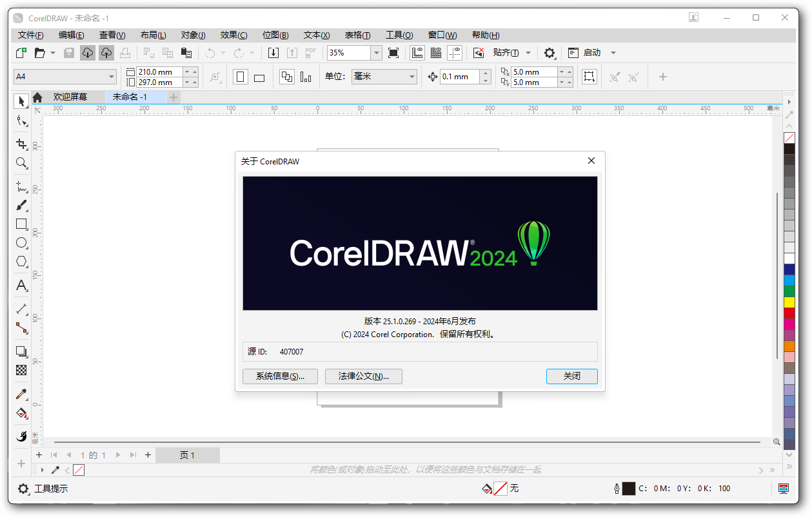The width and height of the screenshot is (812, 517).
Task: Switch to the 欢迎屏幕 tab
Action: point(70,97)
